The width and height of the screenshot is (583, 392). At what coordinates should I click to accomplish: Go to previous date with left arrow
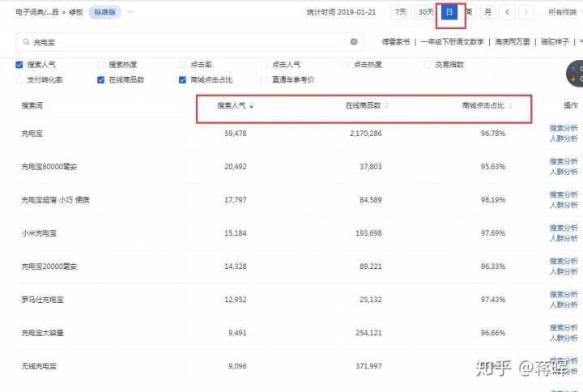pos(508,12)
